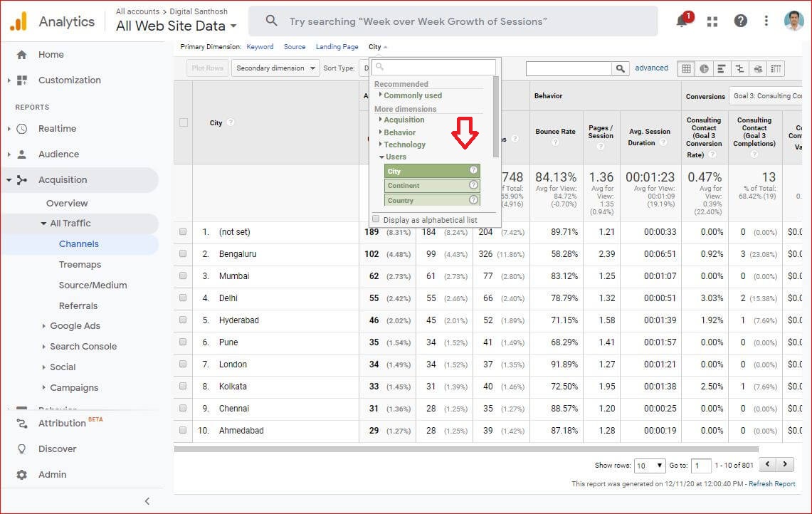Open the Show rows dropdown
The height and width of the screenshot is (514, 812).
click(650, 465)
